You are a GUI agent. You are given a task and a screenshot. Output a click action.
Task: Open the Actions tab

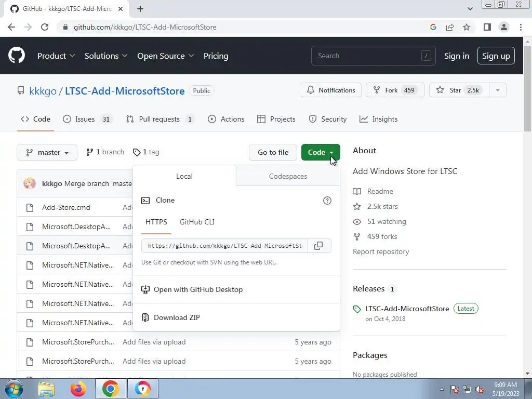click(x=226, y=119)
